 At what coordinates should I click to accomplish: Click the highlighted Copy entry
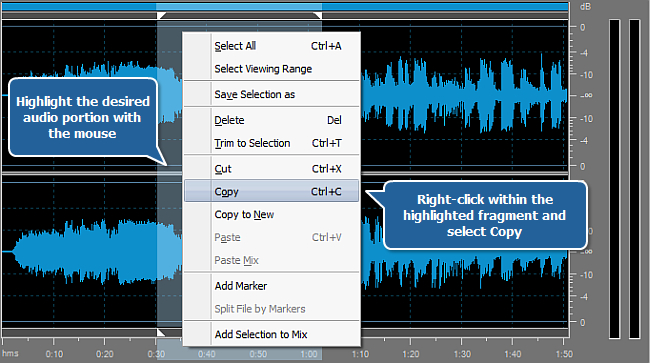pyautogui.click(x=272, y=191)
